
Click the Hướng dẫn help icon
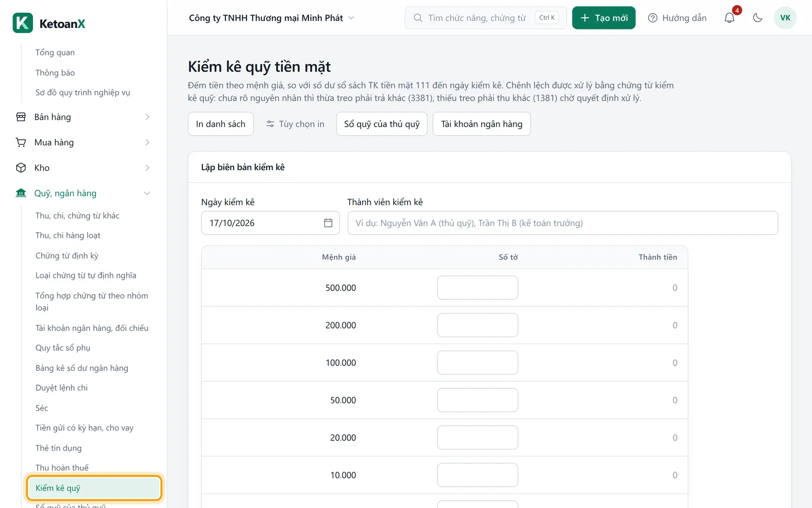[653, 18]
